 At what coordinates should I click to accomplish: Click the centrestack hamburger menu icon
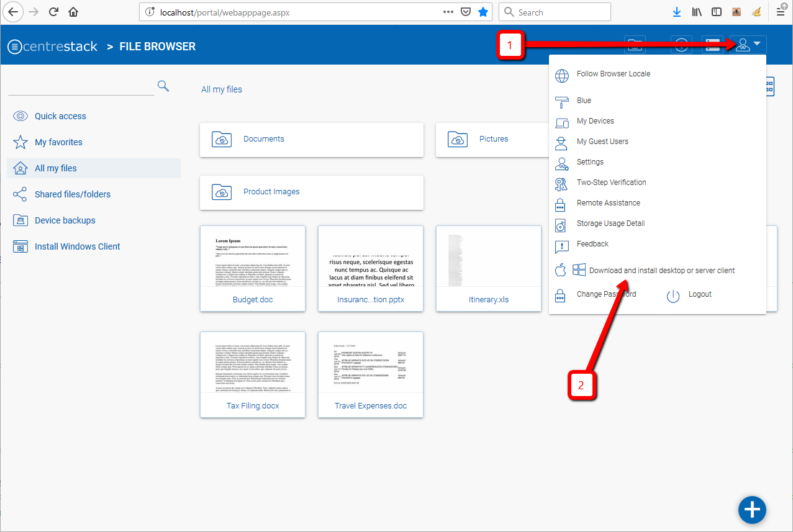click(x=14, y=47)
